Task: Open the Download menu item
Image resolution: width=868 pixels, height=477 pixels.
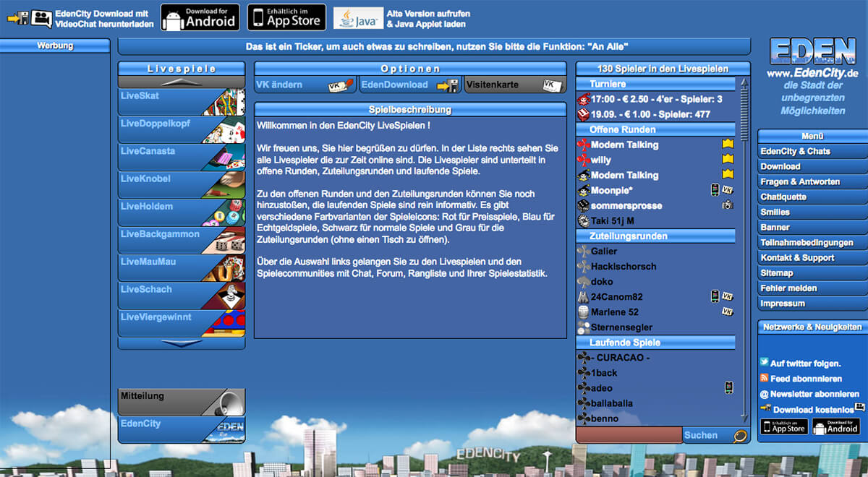Action: click(x=812, y=166)
